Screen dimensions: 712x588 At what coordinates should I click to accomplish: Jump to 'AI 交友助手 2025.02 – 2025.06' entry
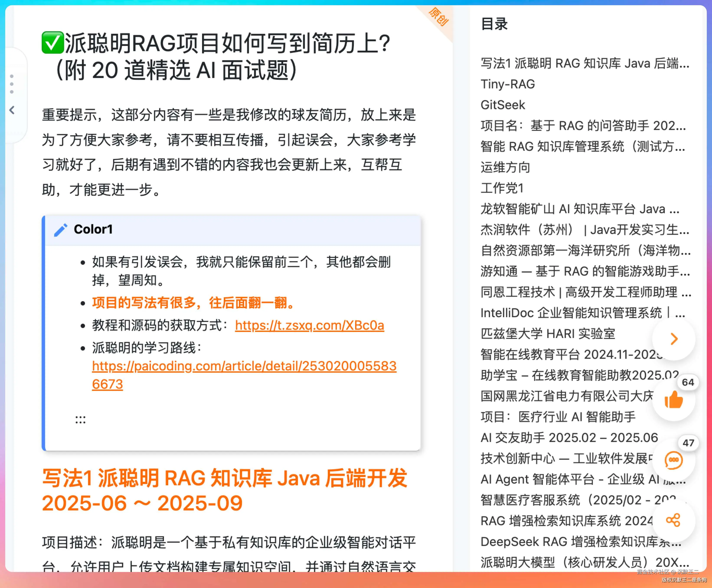click(569, 438)
